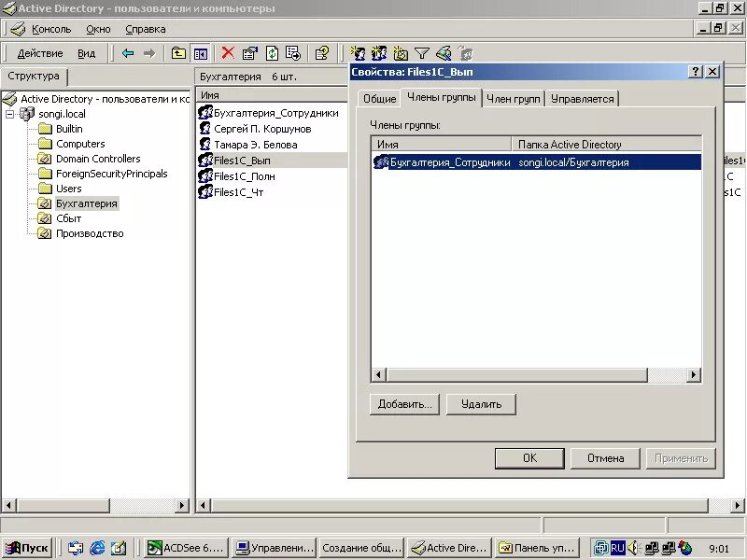
Task: Click the volume speaker tray icon
Action: click(633, 548)
